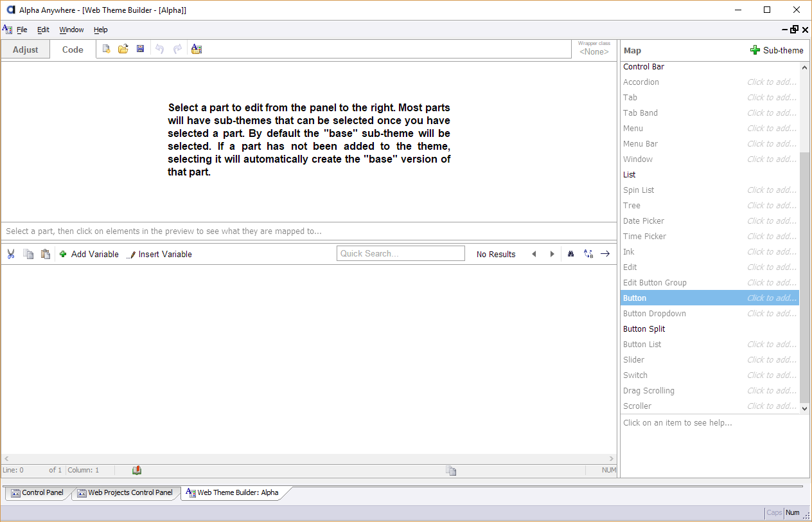This screenshot has width=812, height=522.
Task: Click 'Click to add...' beside Button
Action: point(772,298)
